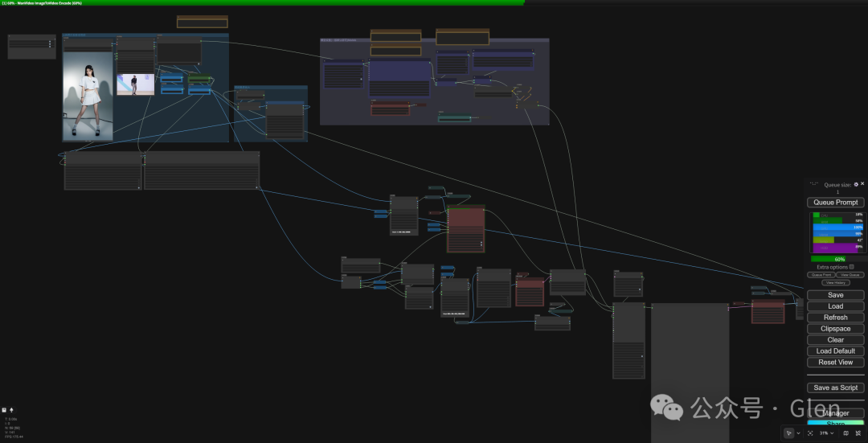Open the ComfyUI Manager
Viewport: 868px width, 443px height.
tap(835, 413)
